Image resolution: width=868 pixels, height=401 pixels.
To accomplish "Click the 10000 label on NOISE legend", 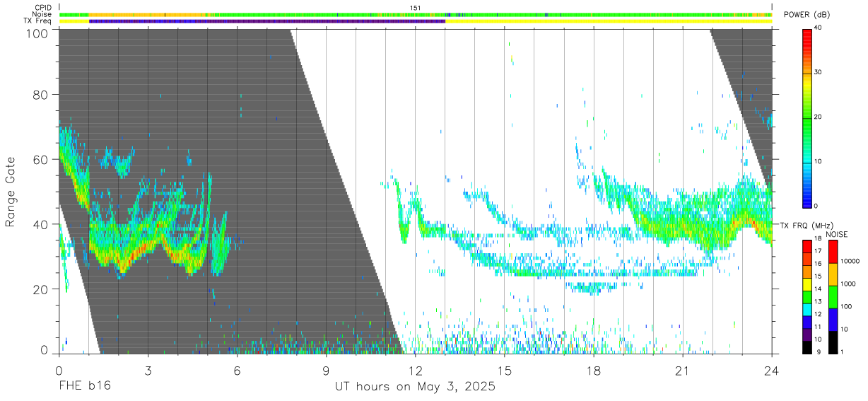I will 850,261.
